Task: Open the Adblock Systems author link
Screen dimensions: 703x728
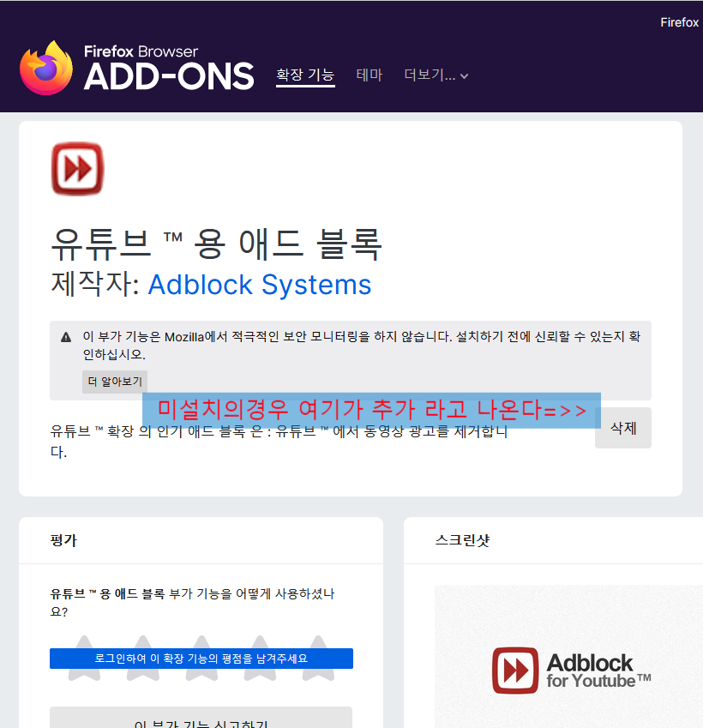Action: coord(260,284)
